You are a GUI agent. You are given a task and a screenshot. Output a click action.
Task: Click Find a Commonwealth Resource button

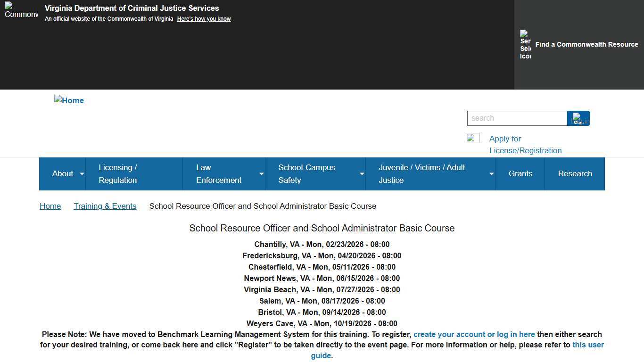[586, 44]
